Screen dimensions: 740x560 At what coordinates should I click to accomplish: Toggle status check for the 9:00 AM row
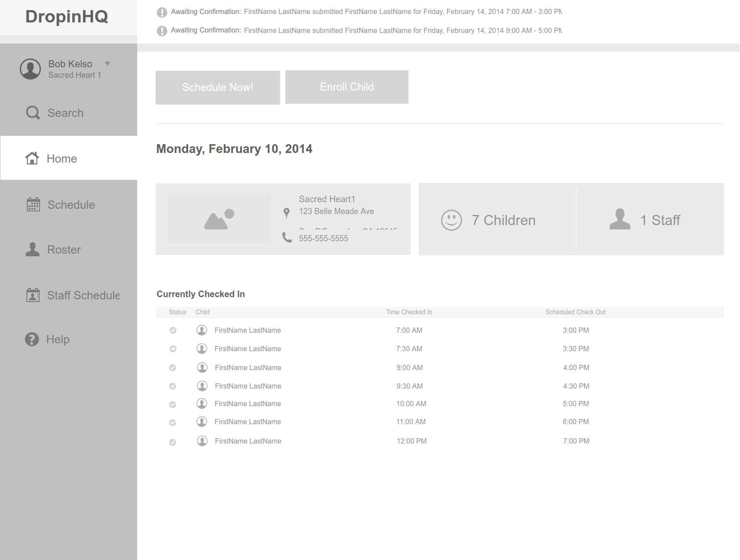click(173, 368)
